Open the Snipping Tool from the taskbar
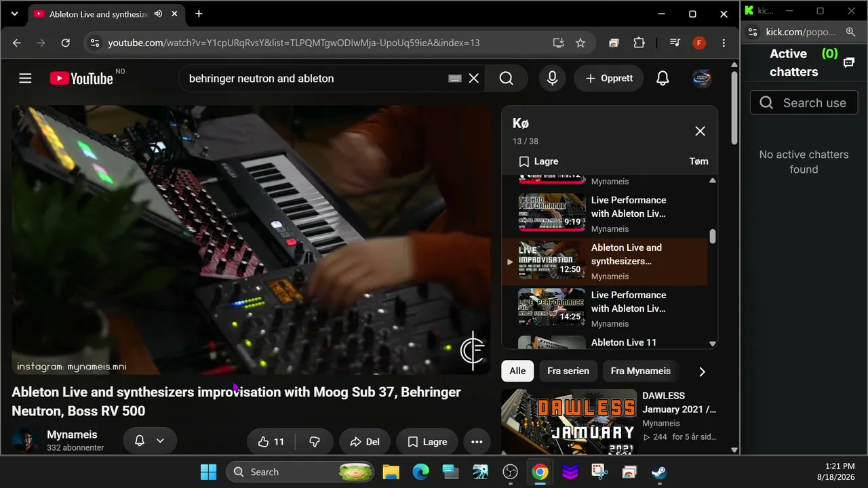 pyautogui.click(x=599, y=472)
